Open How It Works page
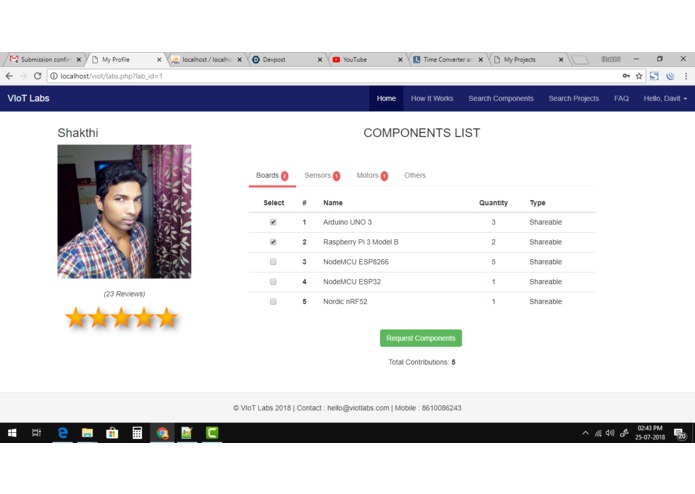 point(432,98)
